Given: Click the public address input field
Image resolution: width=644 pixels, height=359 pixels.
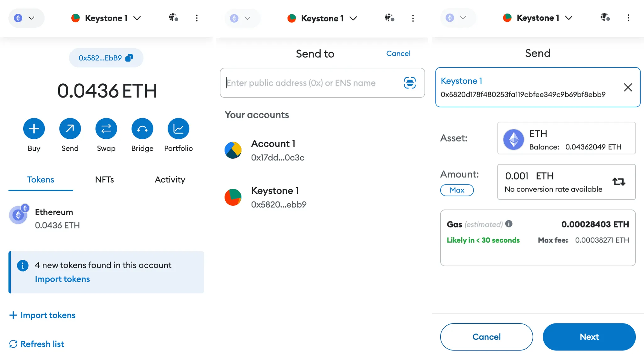Looking at the screenshot, I should click(x=314, y=83).
